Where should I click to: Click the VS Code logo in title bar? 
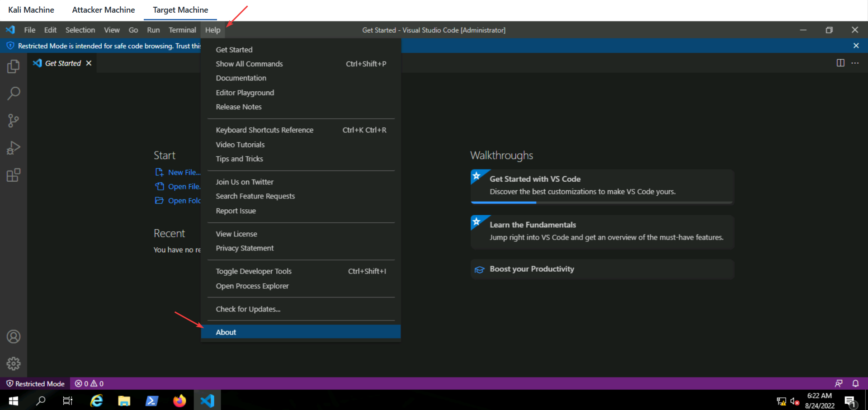click(10, 30)
